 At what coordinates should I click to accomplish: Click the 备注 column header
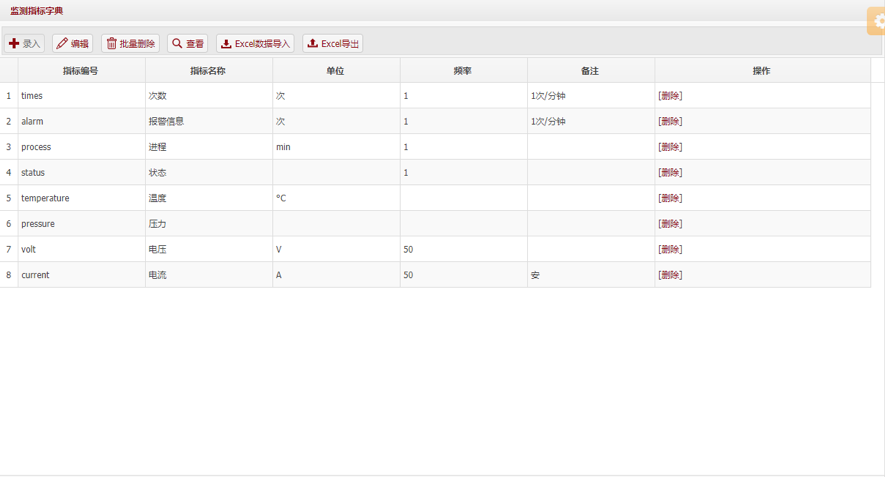pos(590,71)
